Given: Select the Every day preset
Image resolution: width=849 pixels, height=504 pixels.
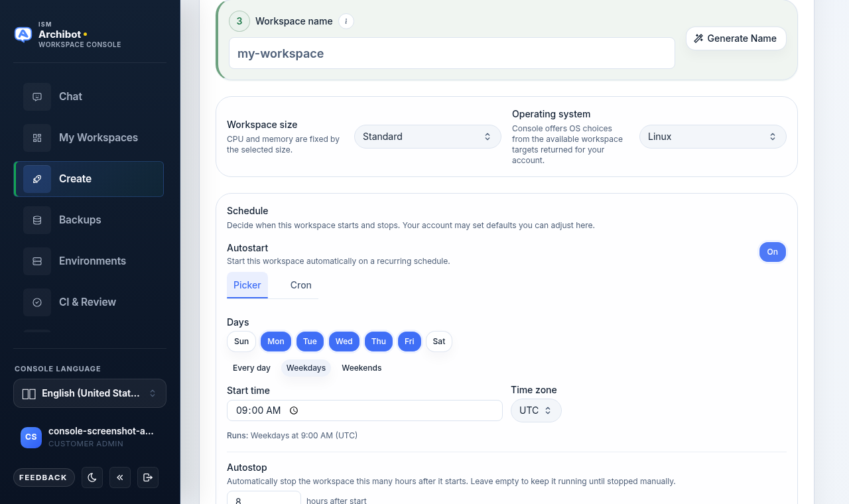Looking at the screenshot, I should point(252,368).
